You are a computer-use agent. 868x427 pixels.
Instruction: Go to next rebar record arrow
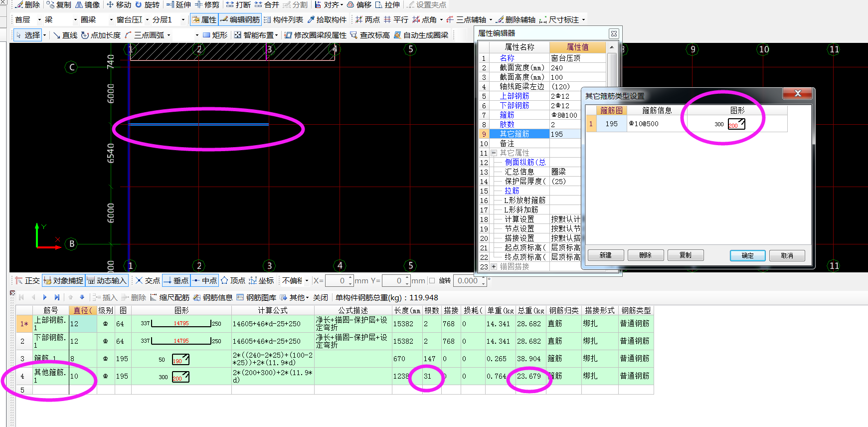pyautogui.click(x=45, y=297)
